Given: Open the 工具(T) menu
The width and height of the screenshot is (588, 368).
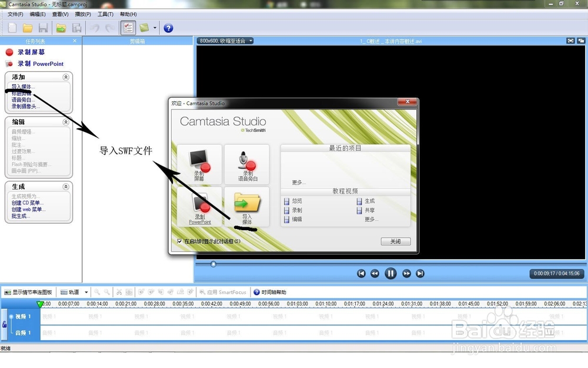Looking at the screenshot, I should click(105, 14).
